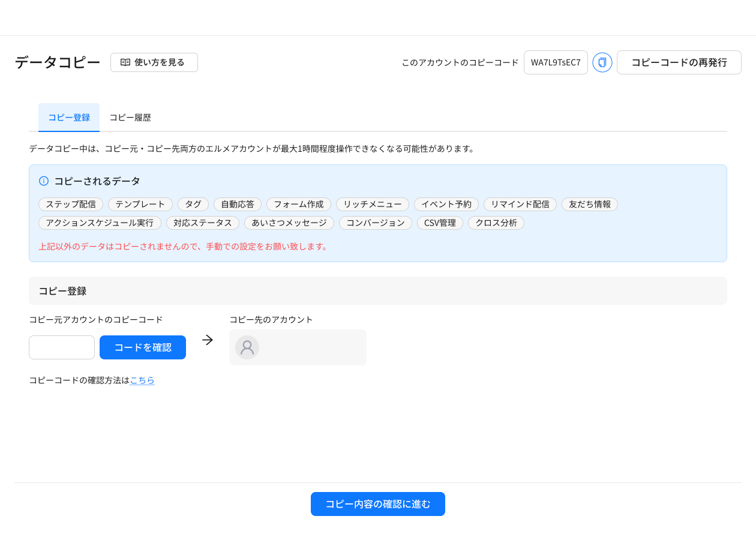This screenshot has height=540, width=756.
Task: Click the WA7L9TsEC7 copy code field
Action: point(556,62)
